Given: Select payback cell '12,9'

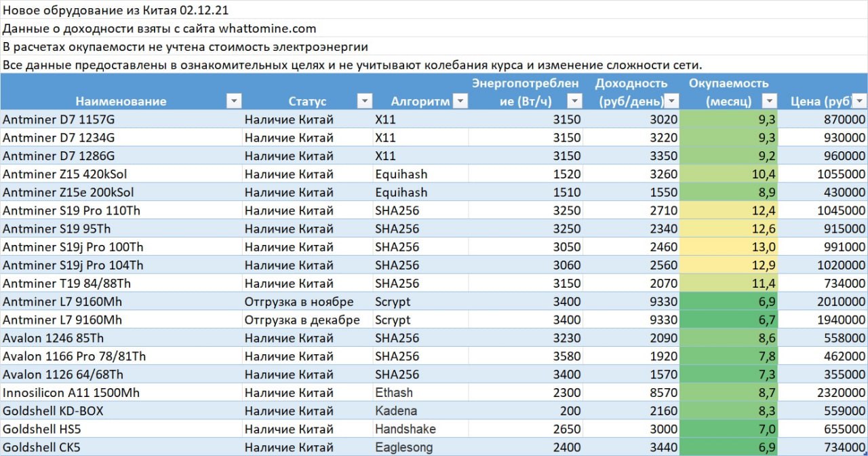Looking at the screenshot, I should pyautogui.click(x=729, y=265).
